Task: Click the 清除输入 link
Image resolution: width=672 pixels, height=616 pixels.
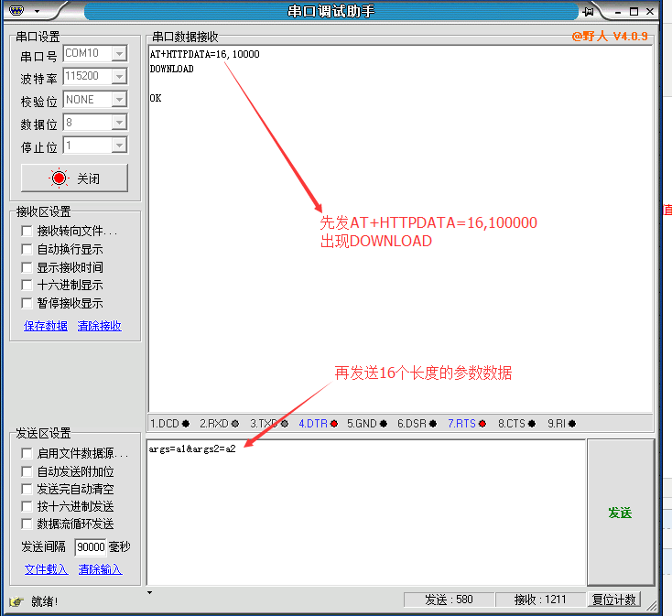Action: tap(100, 569)
